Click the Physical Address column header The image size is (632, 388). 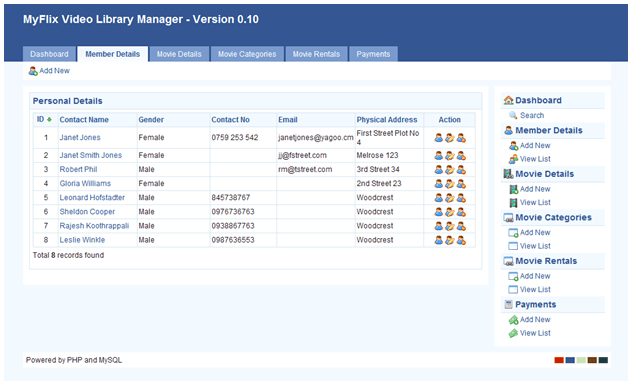[x=387, y=120]
